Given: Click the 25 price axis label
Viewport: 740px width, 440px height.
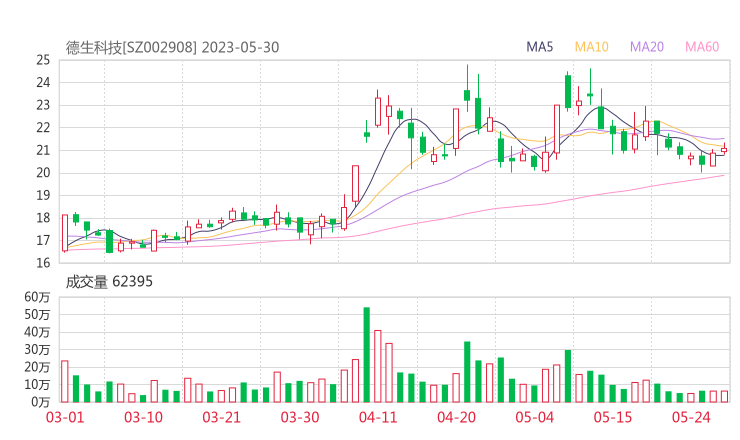Looking at the screenshot, I should [x=43, y=60].
